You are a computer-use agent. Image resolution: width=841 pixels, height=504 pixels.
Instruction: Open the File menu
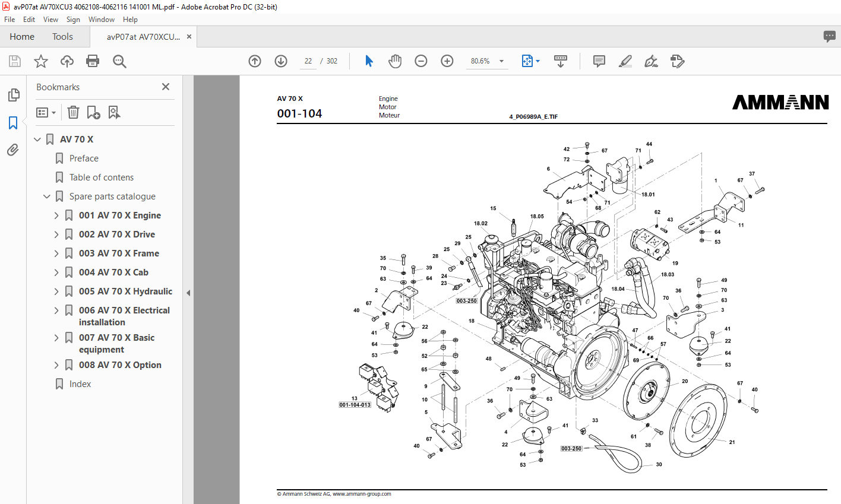tap(10, 20)
